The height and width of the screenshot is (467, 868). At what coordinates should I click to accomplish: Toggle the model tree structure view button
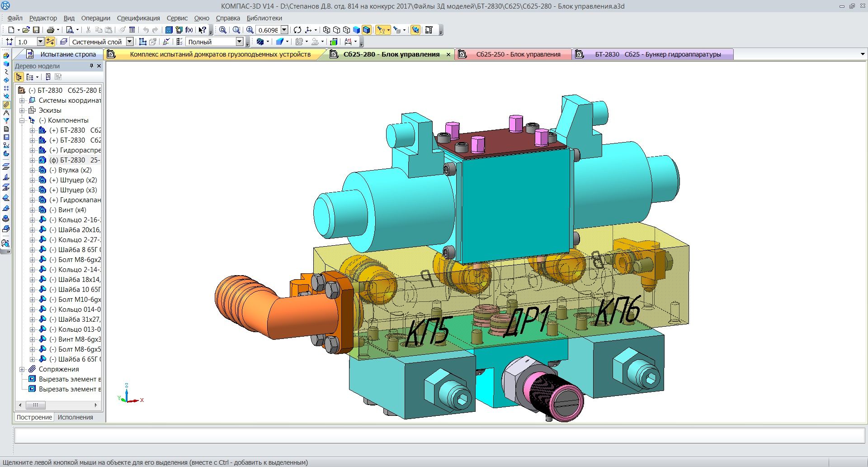[x=19, y=77]
